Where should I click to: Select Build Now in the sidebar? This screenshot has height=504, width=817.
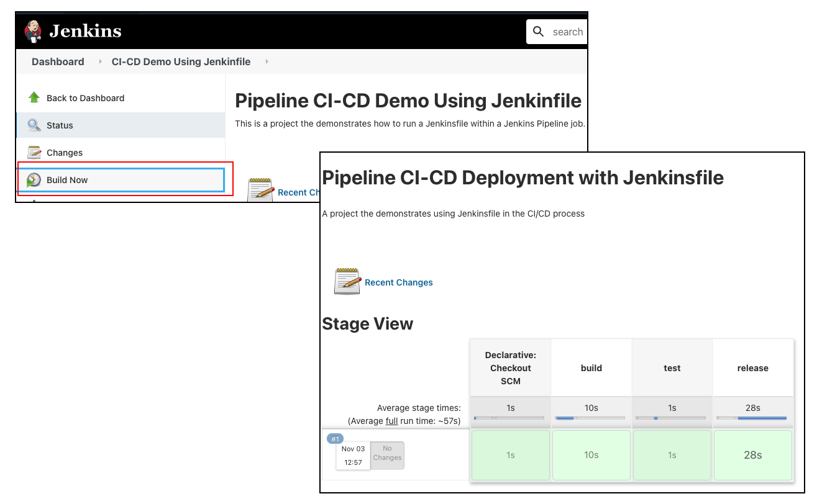coord(67,180)
